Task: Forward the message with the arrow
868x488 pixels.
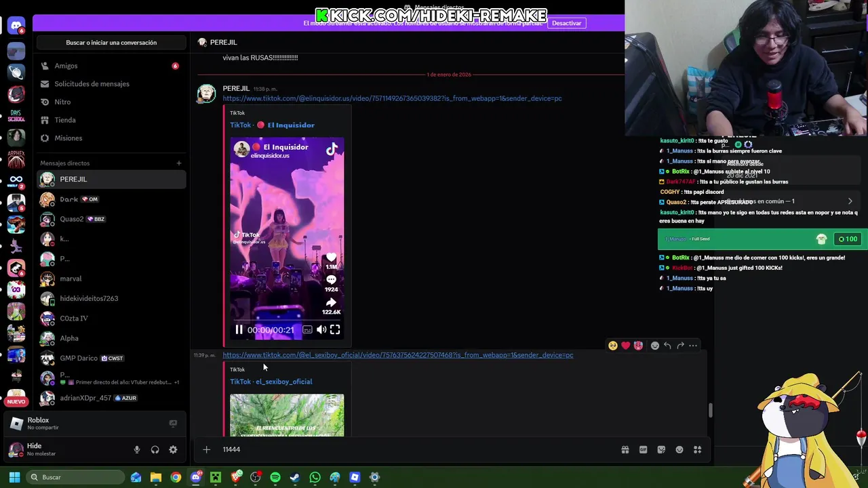Action: coord(680,346)
